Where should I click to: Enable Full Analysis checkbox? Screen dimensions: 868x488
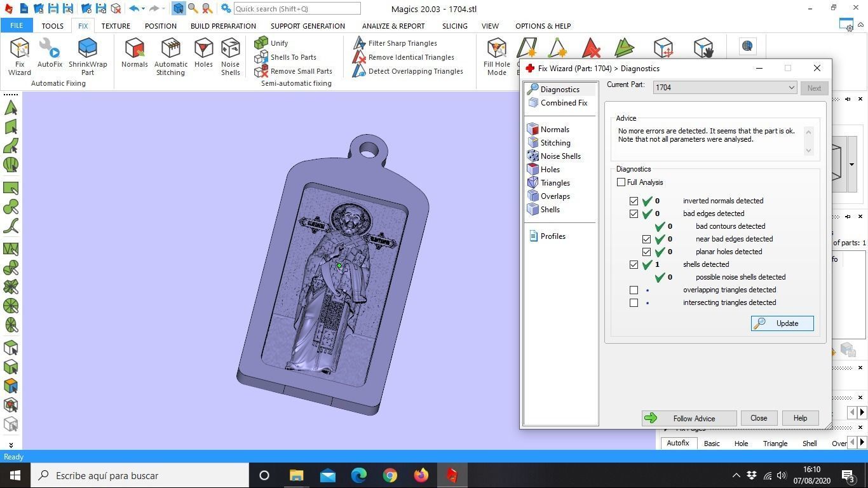click(621, 182)
